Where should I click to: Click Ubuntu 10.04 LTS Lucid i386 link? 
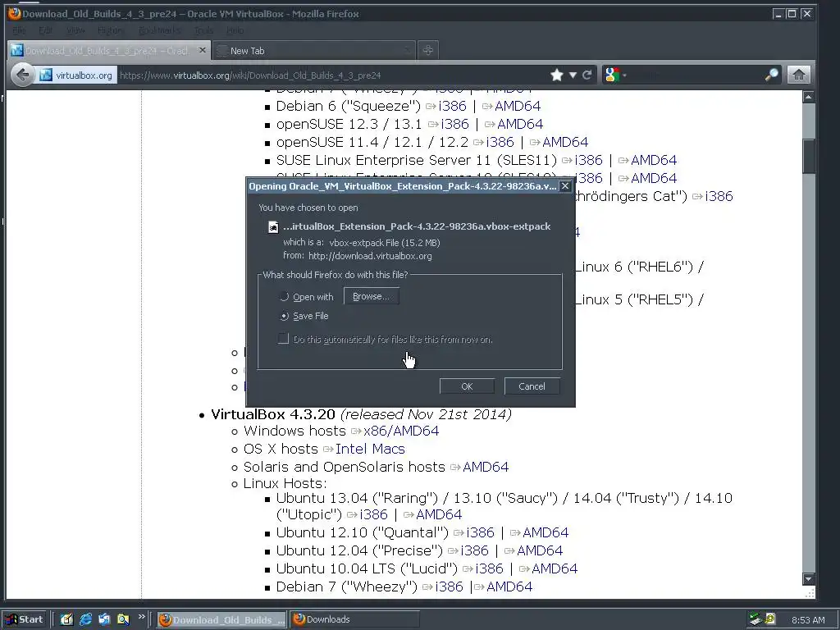click(x=489, y=568)
